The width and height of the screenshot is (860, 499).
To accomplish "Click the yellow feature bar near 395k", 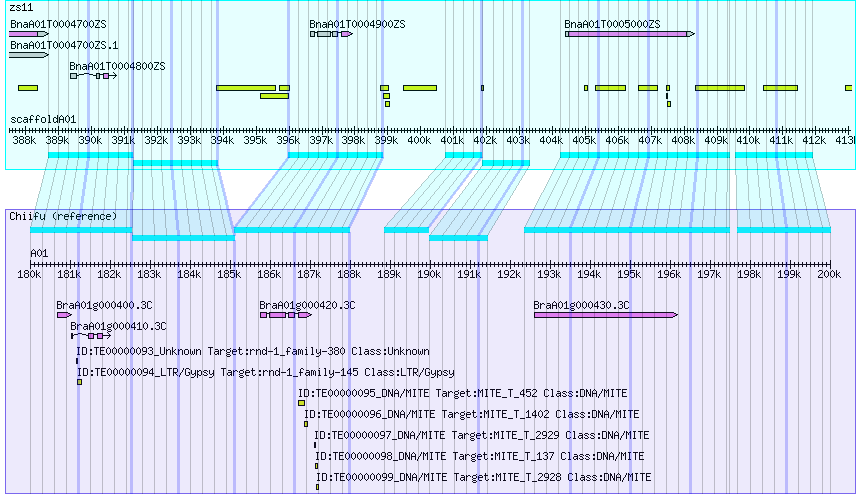I will (246, 88).
